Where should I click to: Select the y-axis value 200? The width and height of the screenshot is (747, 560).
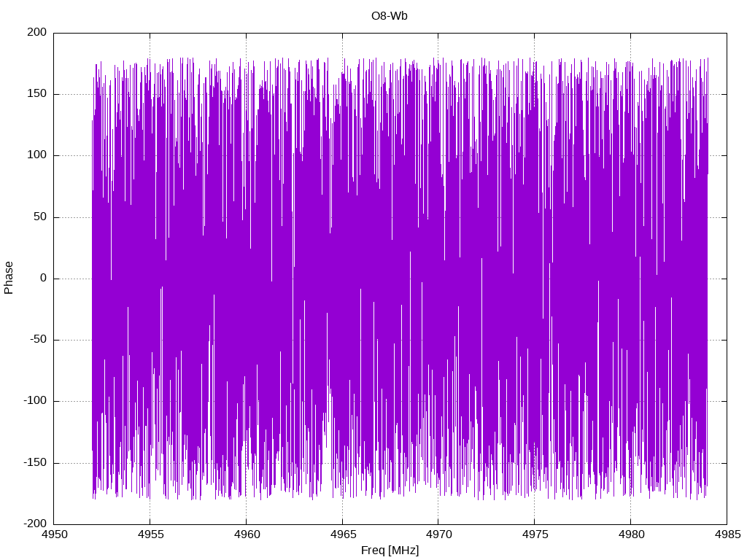pos(37,32)
